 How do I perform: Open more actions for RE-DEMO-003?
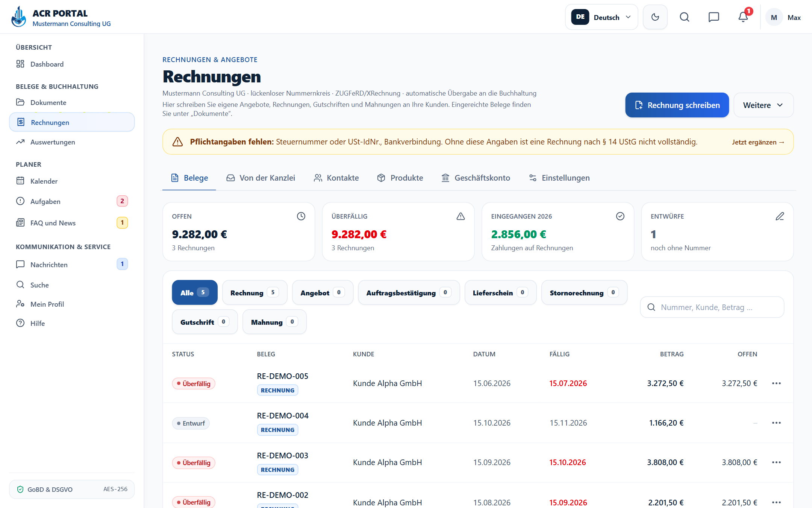(776, 462)
